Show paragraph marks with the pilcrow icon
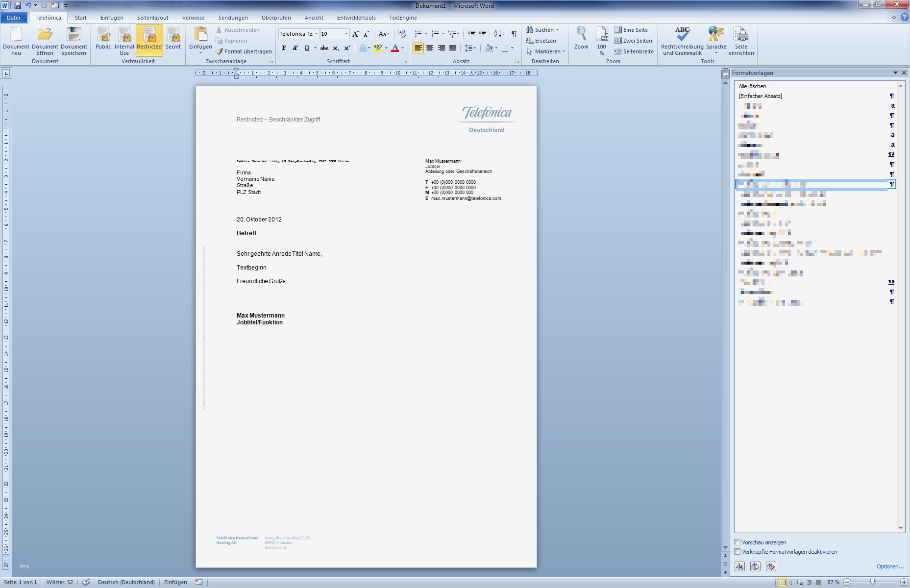The image size is (910, 588). tap(514, 33)
